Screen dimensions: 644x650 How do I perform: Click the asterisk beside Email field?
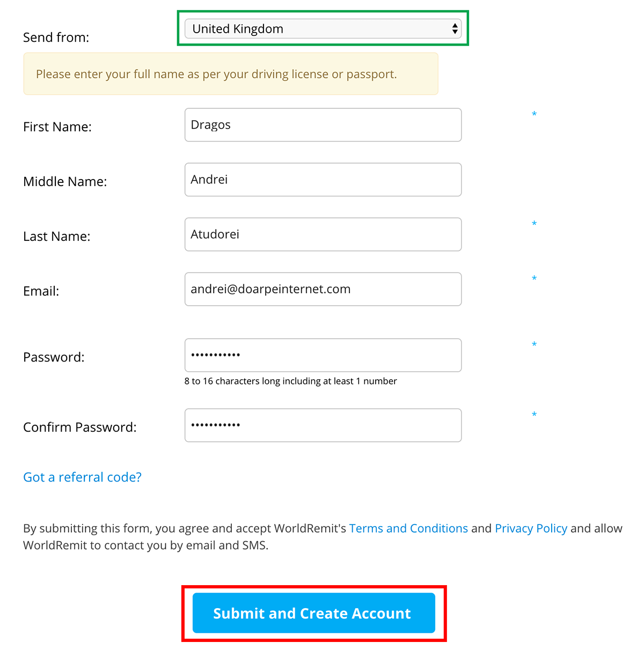pyautogui.click(x=534, y=278)
